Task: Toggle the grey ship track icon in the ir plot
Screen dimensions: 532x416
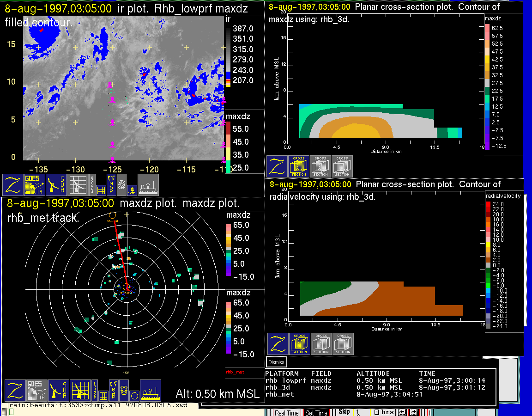Action: tap(148, 184)
